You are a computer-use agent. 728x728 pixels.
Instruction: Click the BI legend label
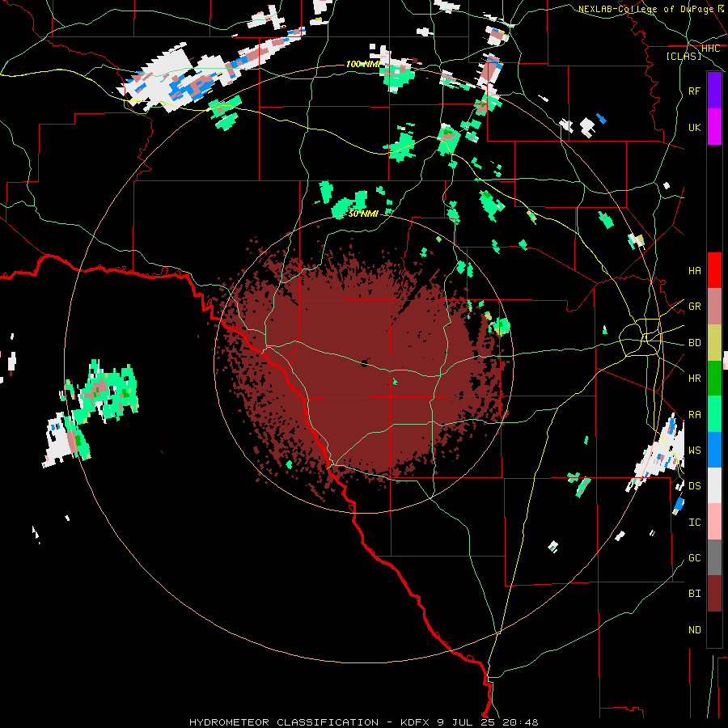point(695,594)
